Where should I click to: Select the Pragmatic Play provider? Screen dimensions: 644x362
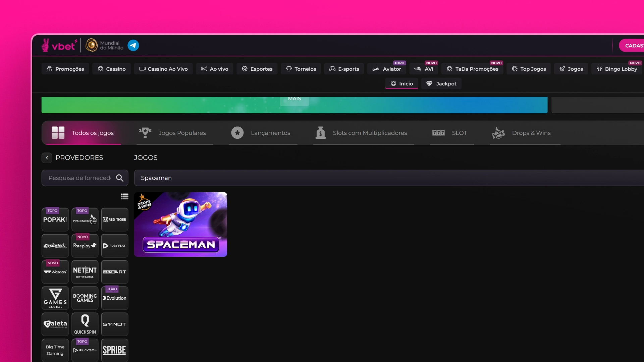pyautogui.click(x=85, y=220)
